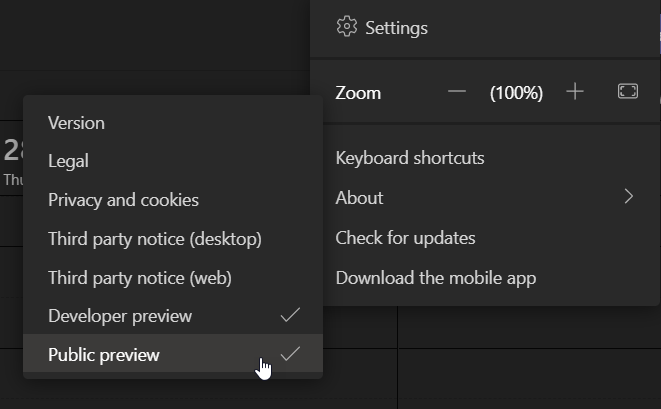This screenshot has width=661, height=409.
Task: Open Keyboard shortcuts
Action: (410, 158)
